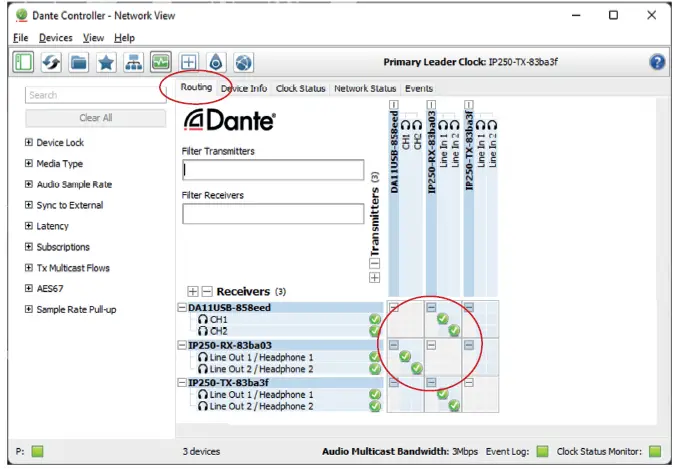Viewport: 677px width, 469px height.
Task: Collapse the IP250-TX-83ba3f transmitter column
Action: click(x=469, y=105)
